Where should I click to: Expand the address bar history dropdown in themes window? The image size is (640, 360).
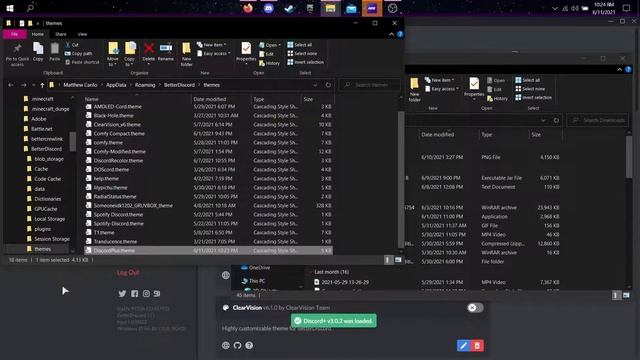(x=315, y=85)
